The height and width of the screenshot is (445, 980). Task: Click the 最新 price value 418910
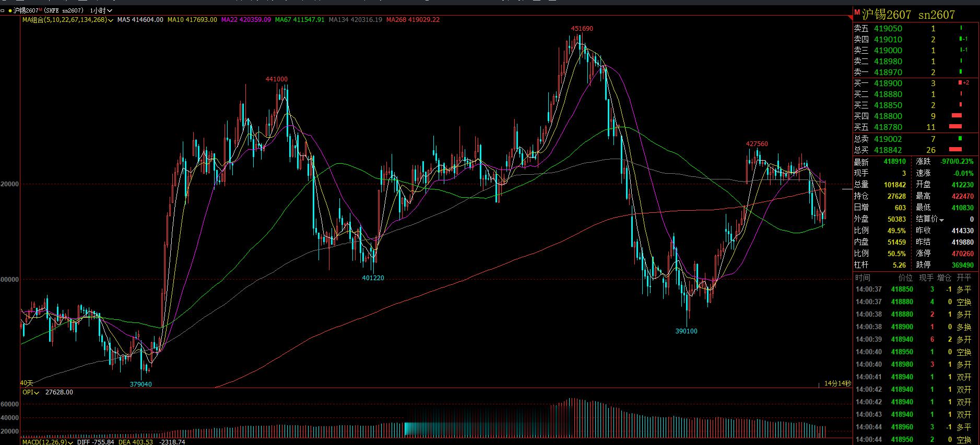895,162
